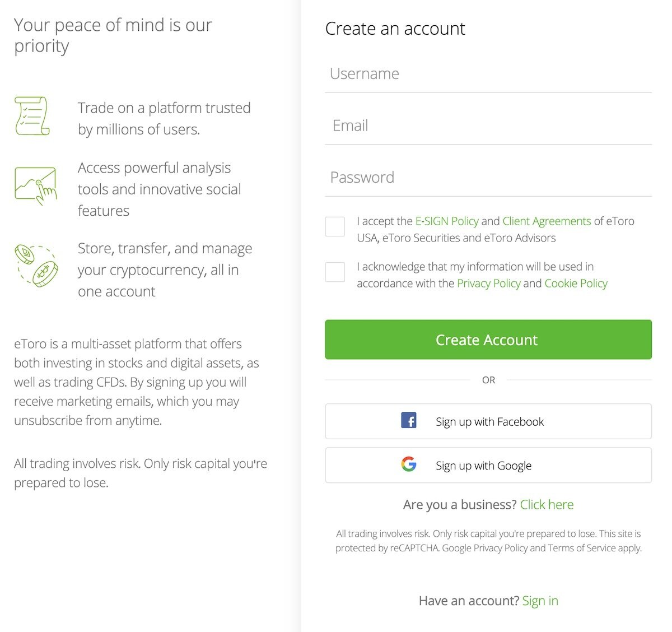Click the Password input field
The image size is (672, 632).
point(488,177)
